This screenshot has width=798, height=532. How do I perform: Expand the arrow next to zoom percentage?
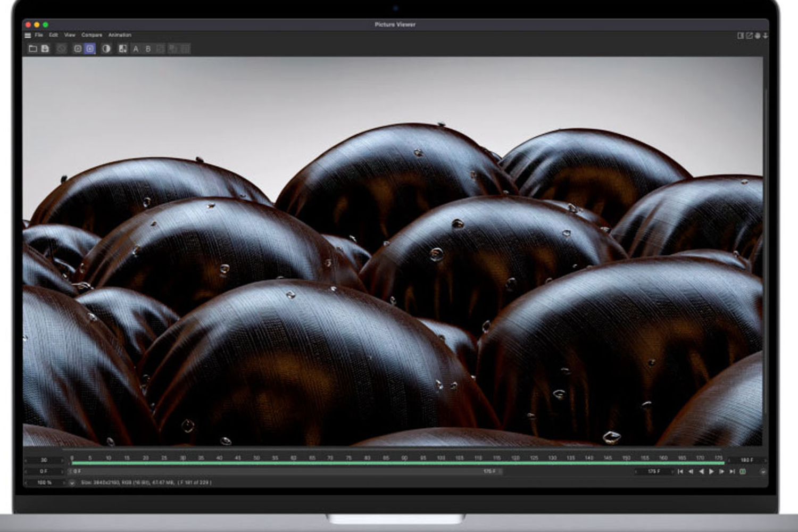[71, 483]
